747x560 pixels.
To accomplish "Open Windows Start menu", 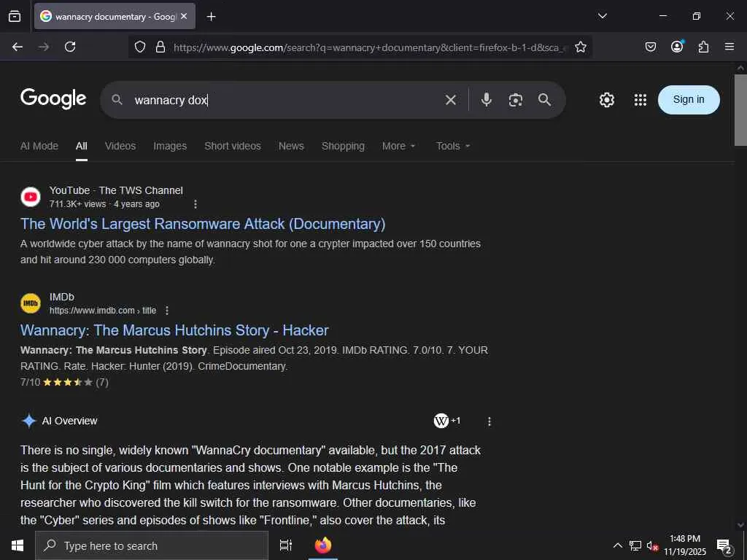I will 18,545.
